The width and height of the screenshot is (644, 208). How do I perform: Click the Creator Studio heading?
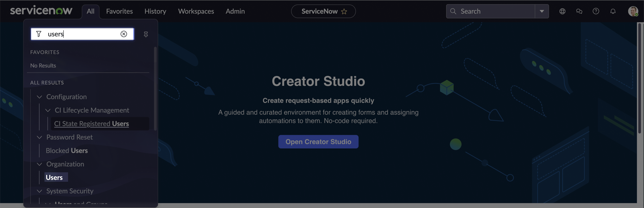pyautogui.click(x=318, y=81)
